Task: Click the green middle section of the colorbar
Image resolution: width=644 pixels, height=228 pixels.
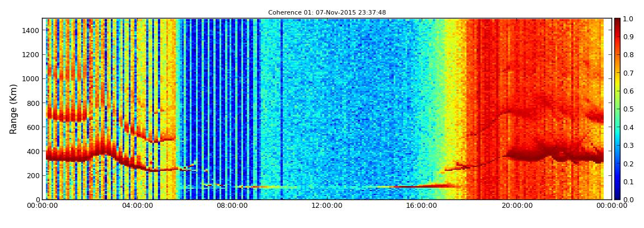Action: pos(617,109)
